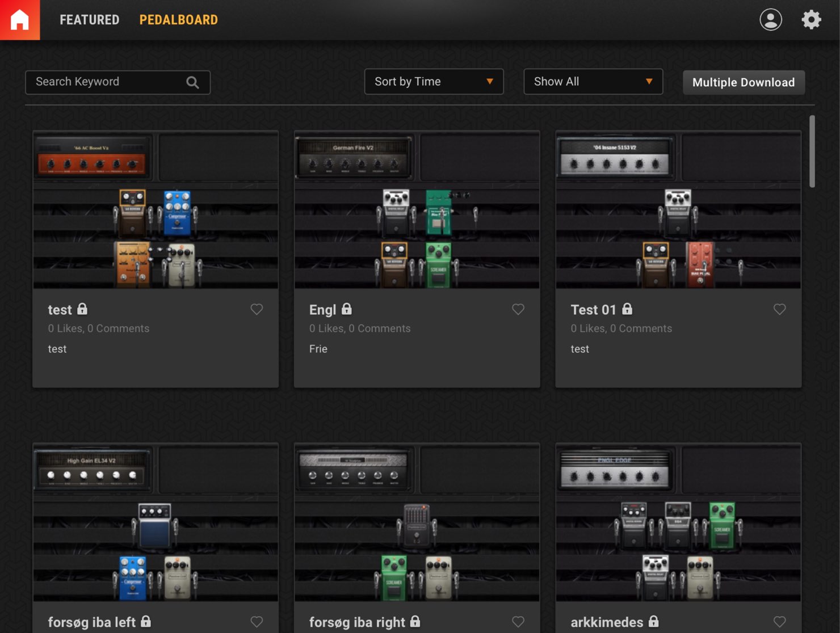This screenshot has width=840, height=633.
Task: Like the 'Test 01' pedalboard heart
Action: click(780, 309)
